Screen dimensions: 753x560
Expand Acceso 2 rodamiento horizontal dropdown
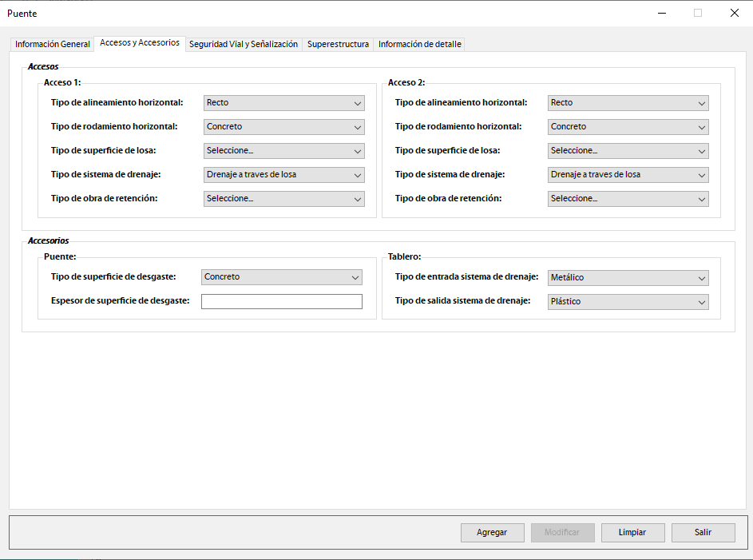tap(628, 127)
